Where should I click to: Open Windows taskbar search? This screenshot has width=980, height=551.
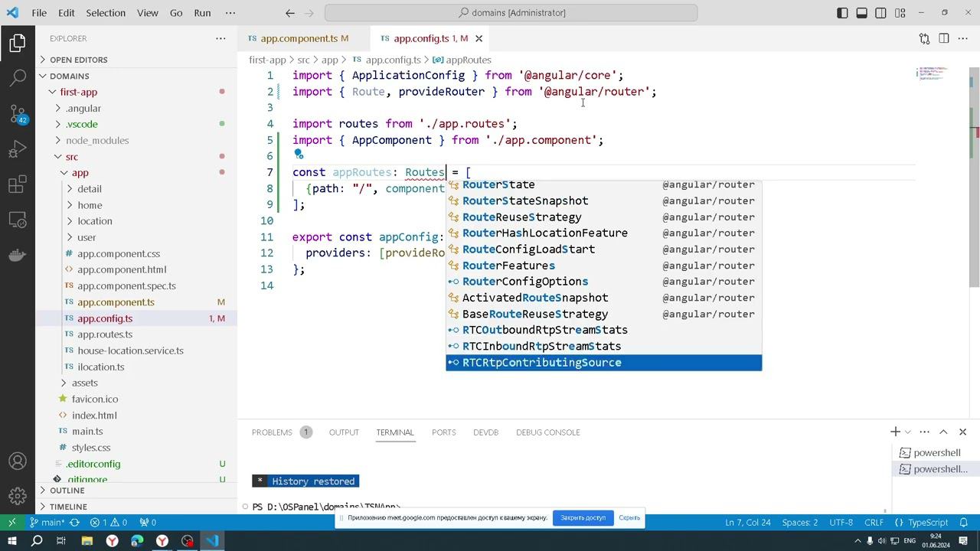pos(37,541)
